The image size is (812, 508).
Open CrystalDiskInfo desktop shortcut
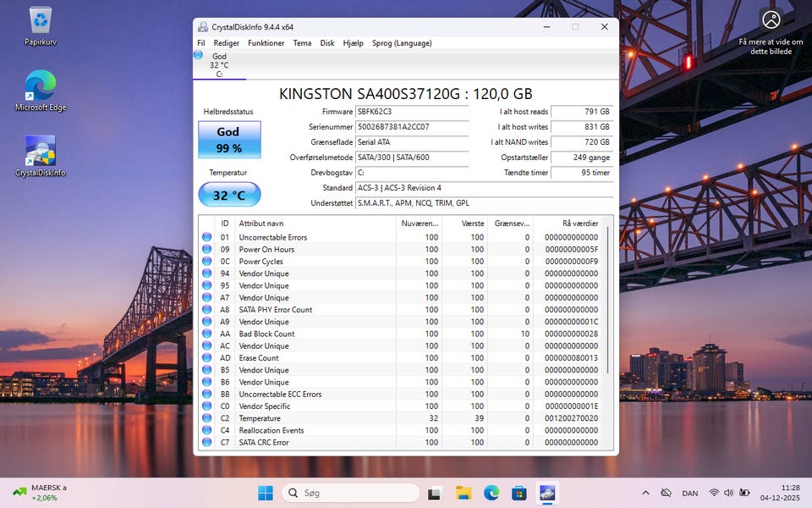[40, 152]
